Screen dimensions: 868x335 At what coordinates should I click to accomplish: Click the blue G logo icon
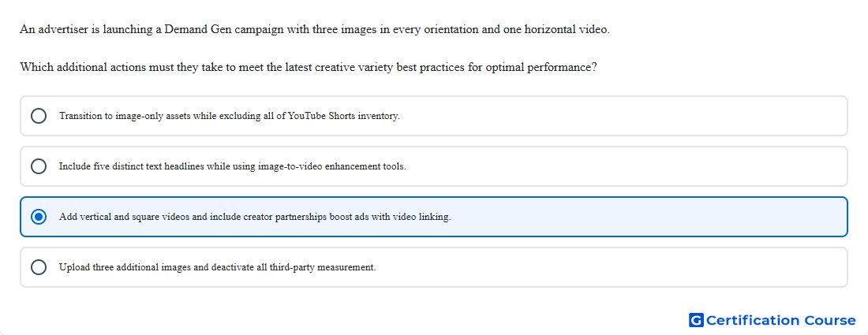(696, 320)
